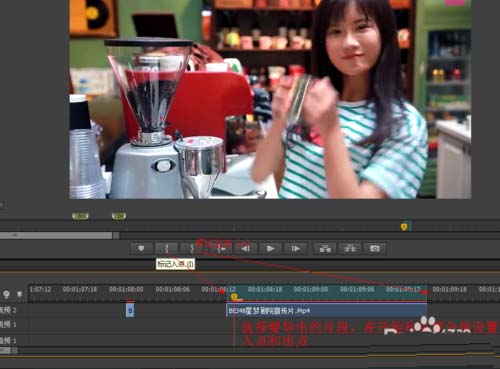Click the program monitor zoom scroll bar
The image size is (500, 369).
(x=56, y=235)
